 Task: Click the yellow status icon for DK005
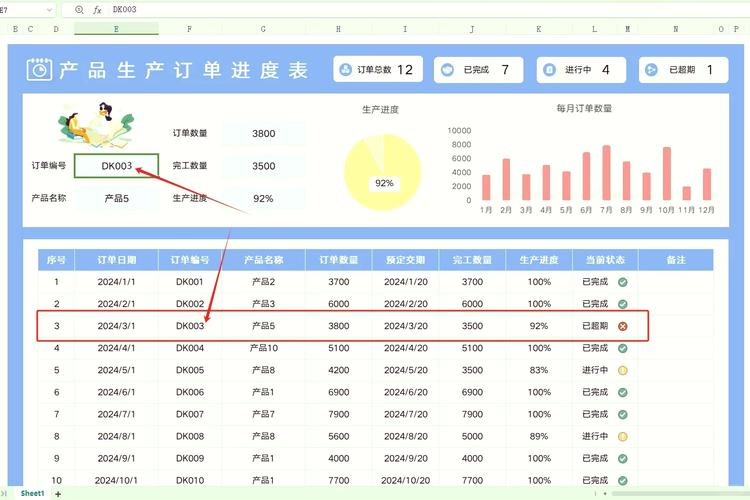click(x=622, y=370)
